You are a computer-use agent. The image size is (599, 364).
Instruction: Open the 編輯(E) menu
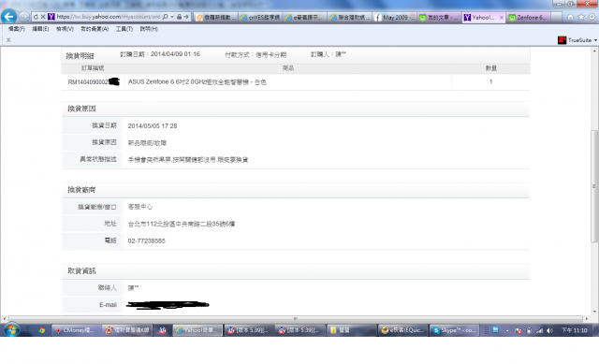click(x=40, y=29)
